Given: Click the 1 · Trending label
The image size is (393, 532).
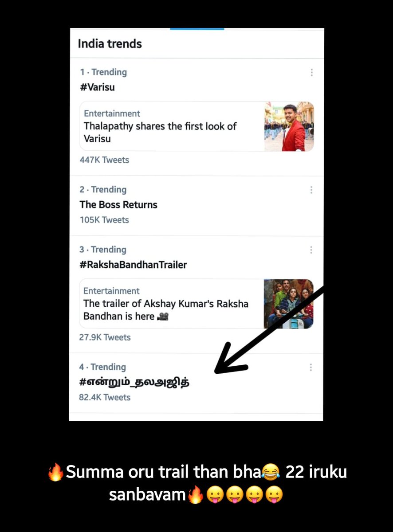Looking at the screenshot, I should (103, 72).
